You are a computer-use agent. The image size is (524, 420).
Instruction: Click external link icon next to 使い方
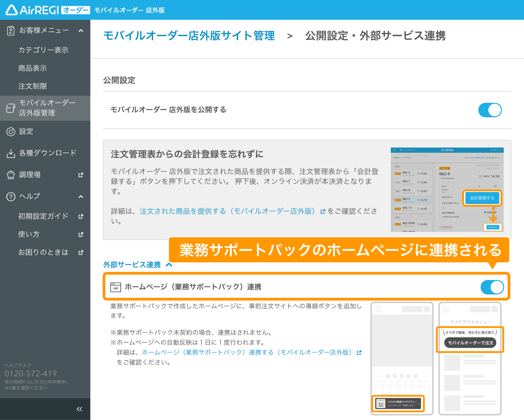(x=81, y=234)
